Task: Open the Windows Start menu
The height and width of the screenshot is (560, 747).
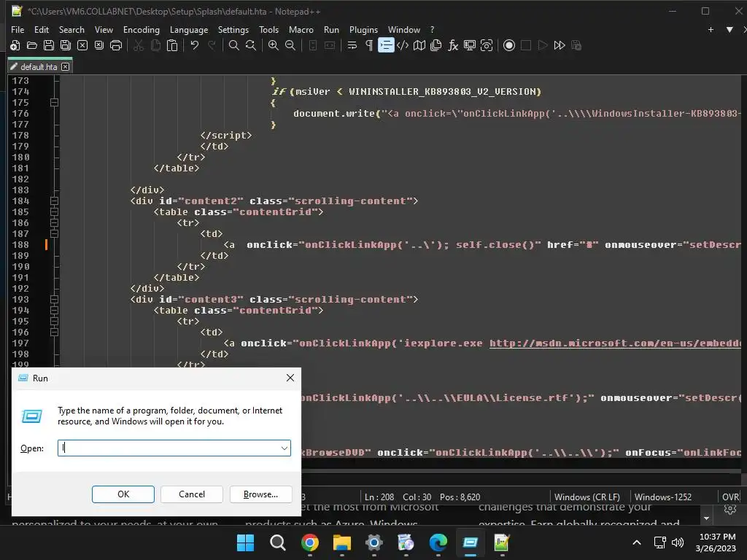Action: (x=245, y=542)
